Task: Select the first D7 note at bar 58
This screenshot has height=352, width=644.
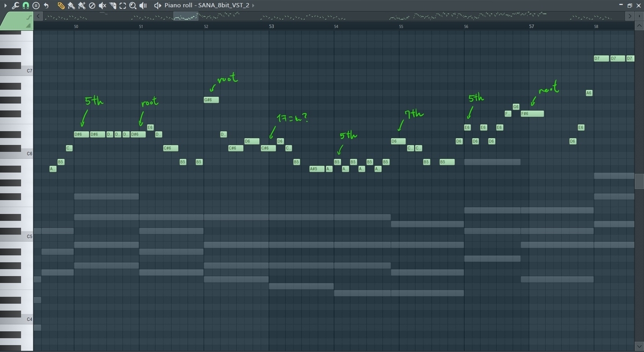Action: [x=601, y=58]
